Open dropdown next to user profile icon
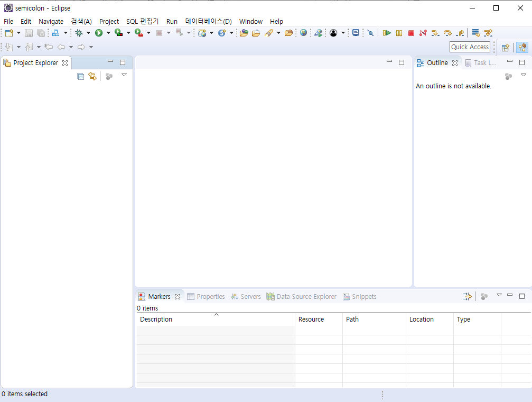 click(x=343, y=33)
